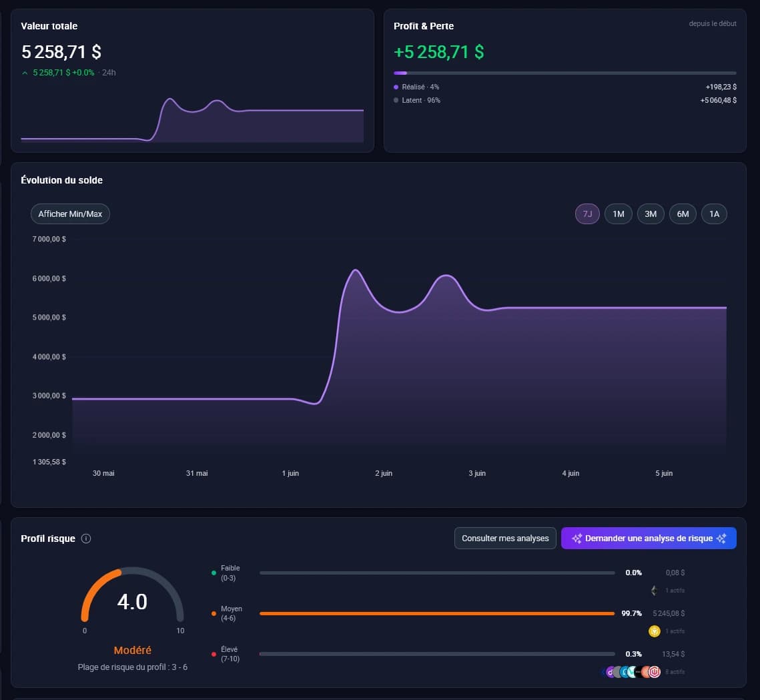Click the Profil risque info icon
This screenshot has height=700, width=760.
(x=86, y=539)
